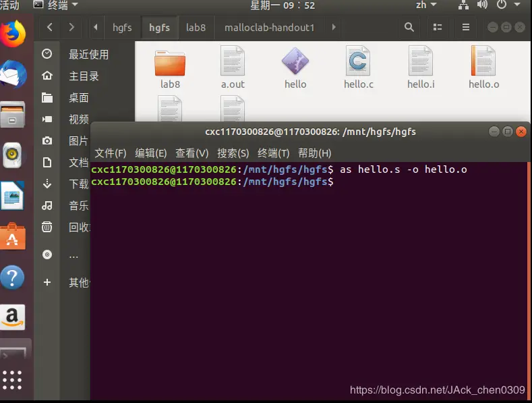The width and height of the screenshot is (532, 403).
Task: Open terminal 搜索(S) menu
Action: pos(233,153)
